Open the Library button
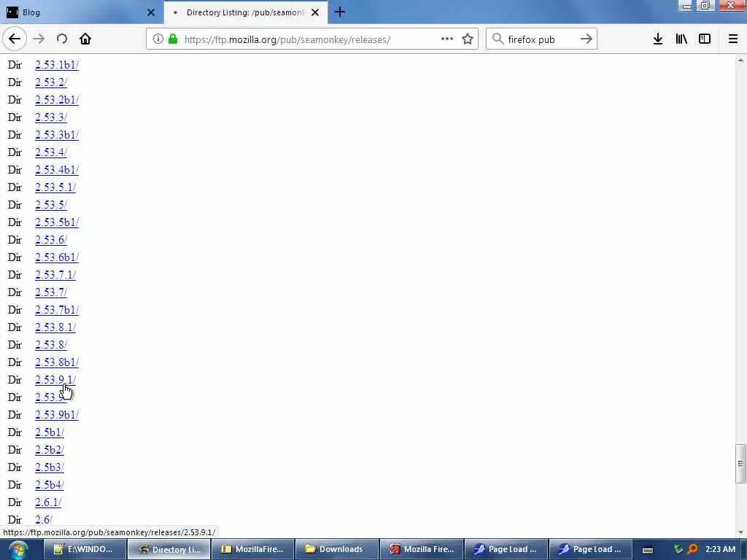Viewport: 747px width, 560px height. click(681, 39)
